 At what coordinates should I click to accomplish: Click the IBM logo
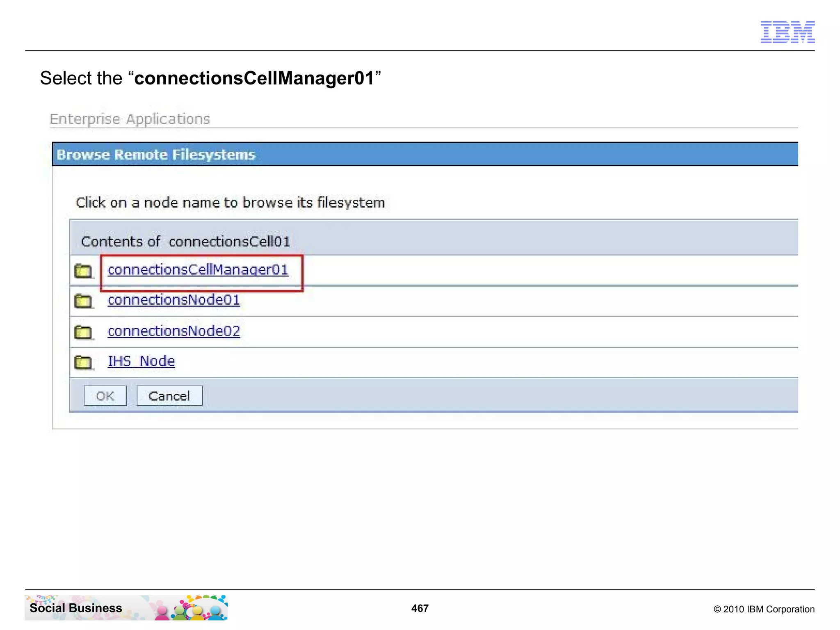[x=787, y=32]
